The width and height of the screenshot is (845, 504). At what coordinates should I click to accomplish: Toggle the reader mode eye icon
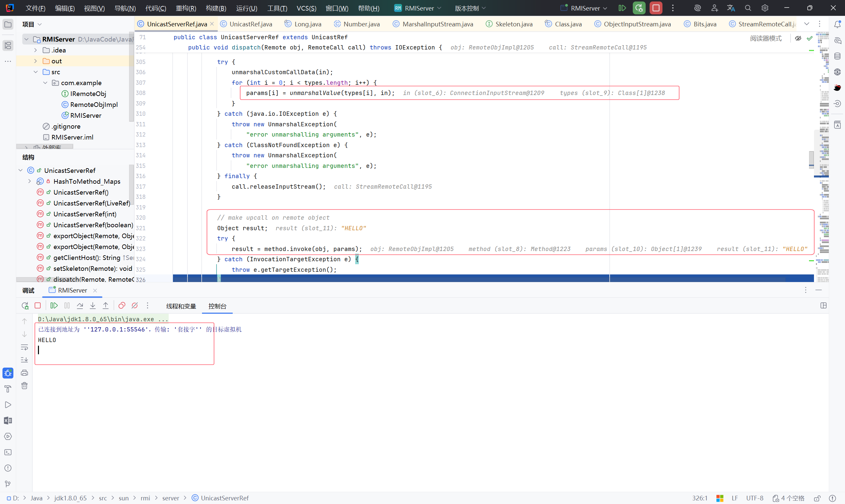click(x=798, y=38)
